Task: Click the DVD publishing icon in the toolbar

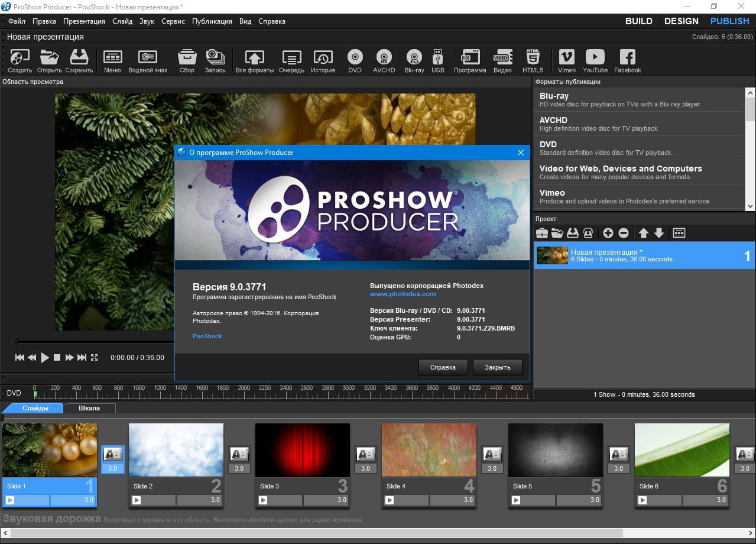Action: pyautogui.click(x=354, y=58)
